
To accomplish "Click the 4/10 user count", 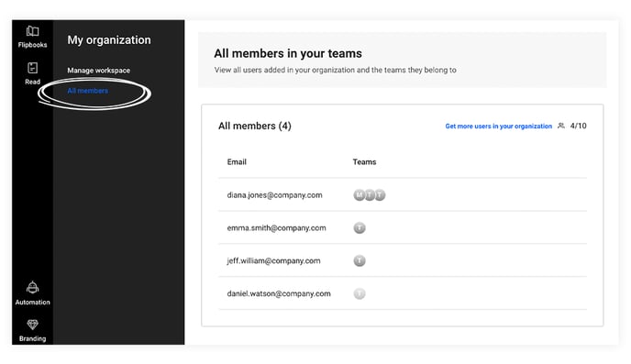I will (x=579, y=126).
